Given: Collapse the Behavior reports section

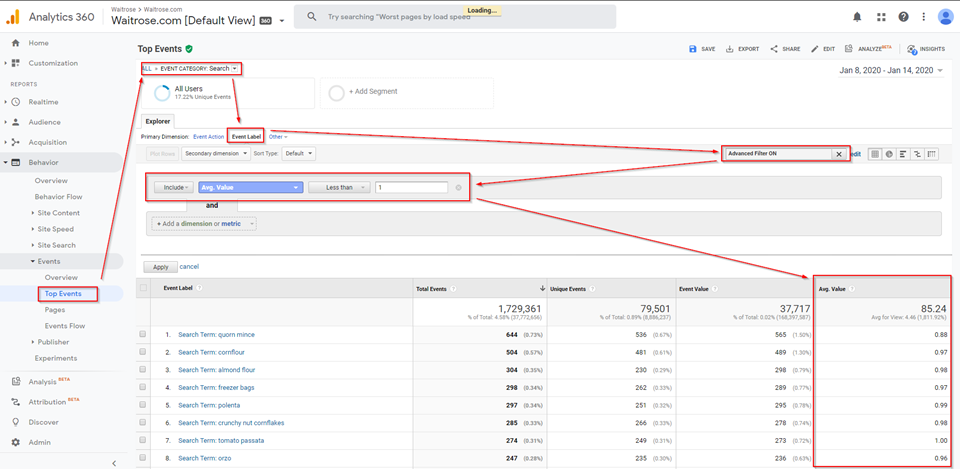Looking at the screenshot, I should (43, 162).
